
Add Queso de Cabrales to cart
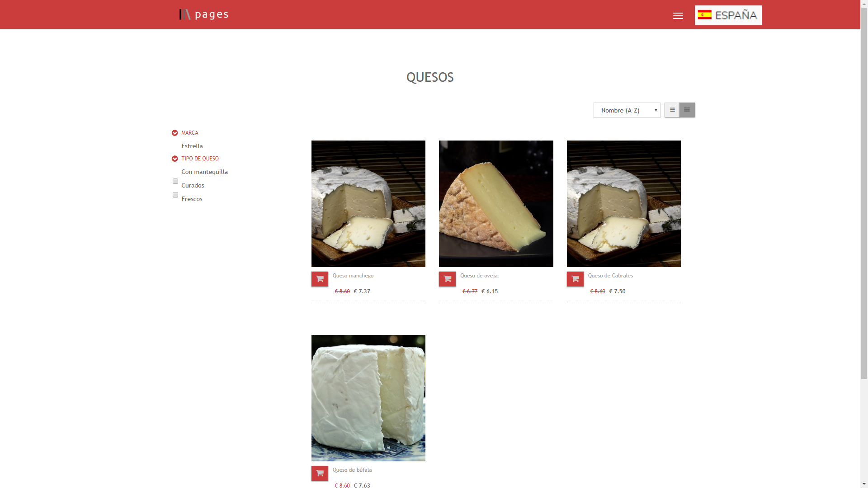[x=575, y=279]
